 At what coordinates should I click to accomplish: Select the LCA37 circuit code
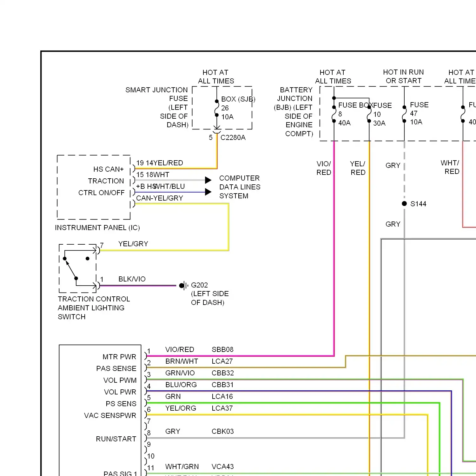pos(222,408)
